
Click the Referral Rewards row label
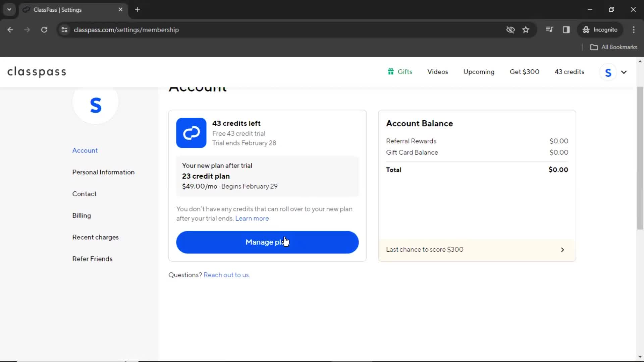point(411,141)
